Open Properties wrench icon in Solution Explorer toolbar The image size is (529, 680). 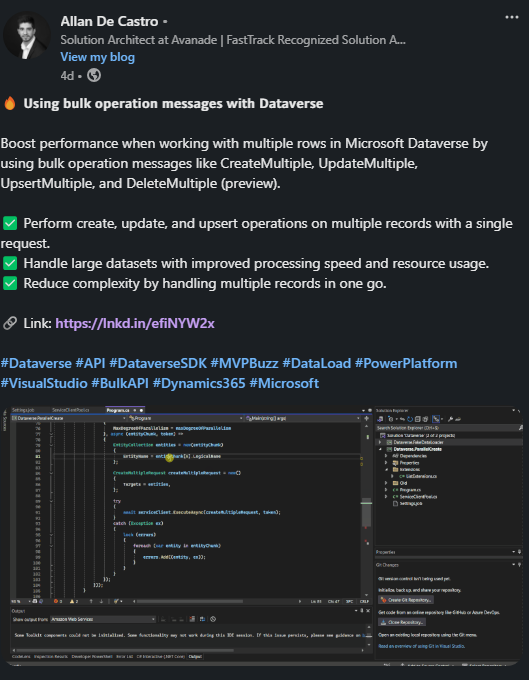point(450,419)
